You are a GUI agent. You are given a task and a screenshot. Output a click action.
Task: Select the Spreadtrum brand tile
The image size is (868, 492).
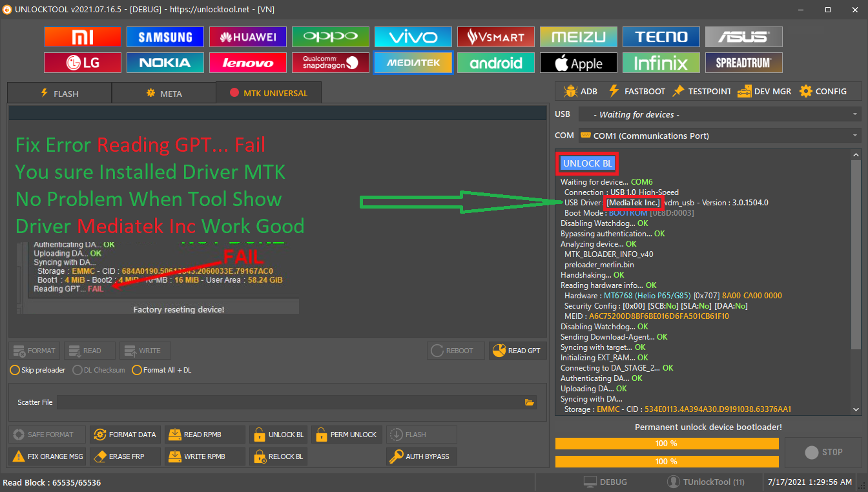[744, 63]
